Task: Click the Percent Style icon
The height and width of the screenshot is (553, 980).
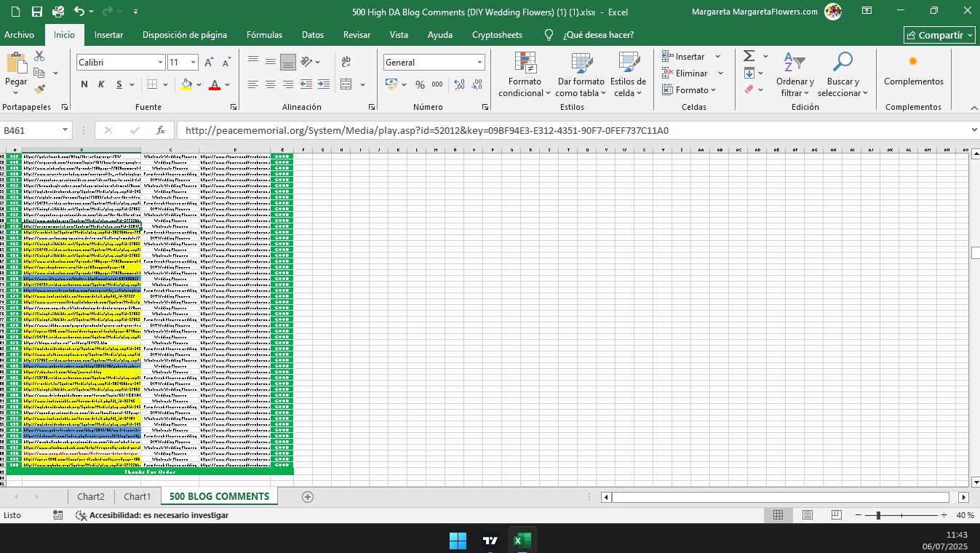Action: click(x=420, y=84)
